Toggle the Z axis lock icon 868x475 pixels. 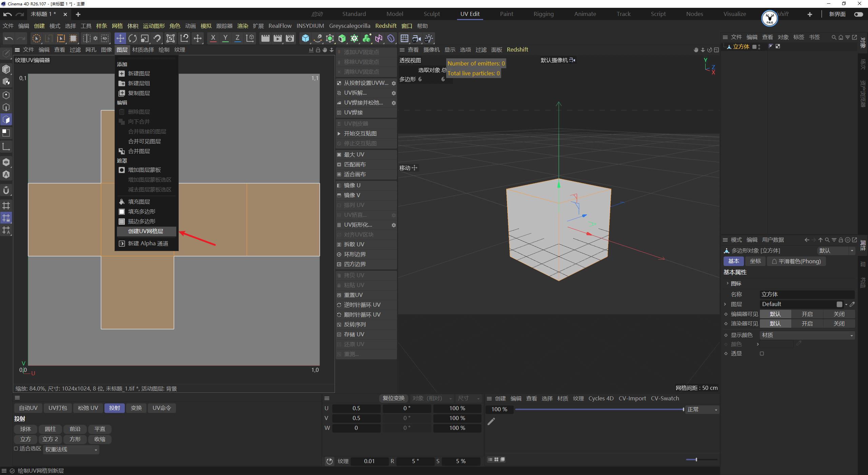coord(237,38)
